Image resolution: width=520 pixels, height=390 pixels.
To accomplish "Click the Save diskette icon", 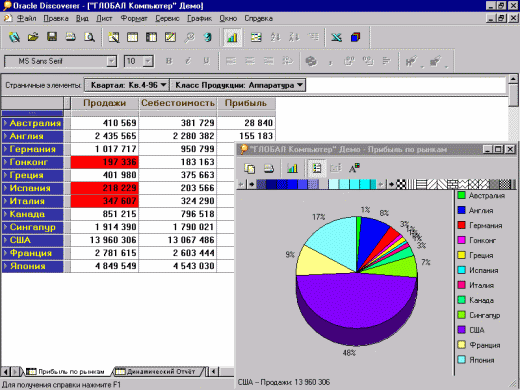I will 52,37.
